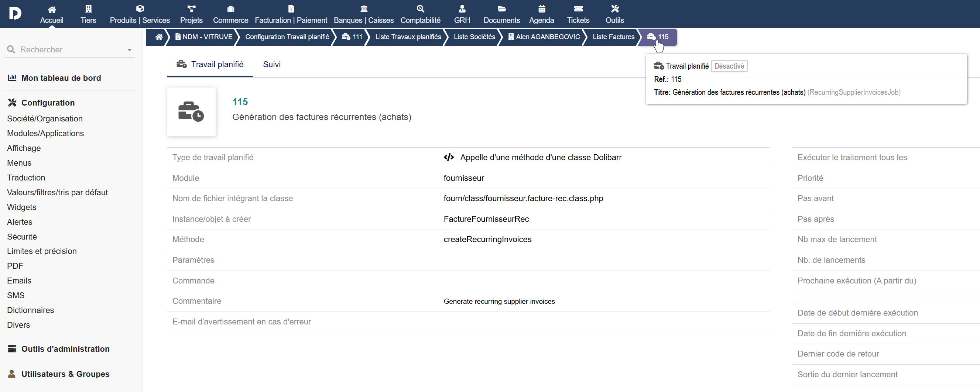Click the scheduled job 115 thumbnail
The height and width of the screenshot is (392, 980).
(191, 112)
